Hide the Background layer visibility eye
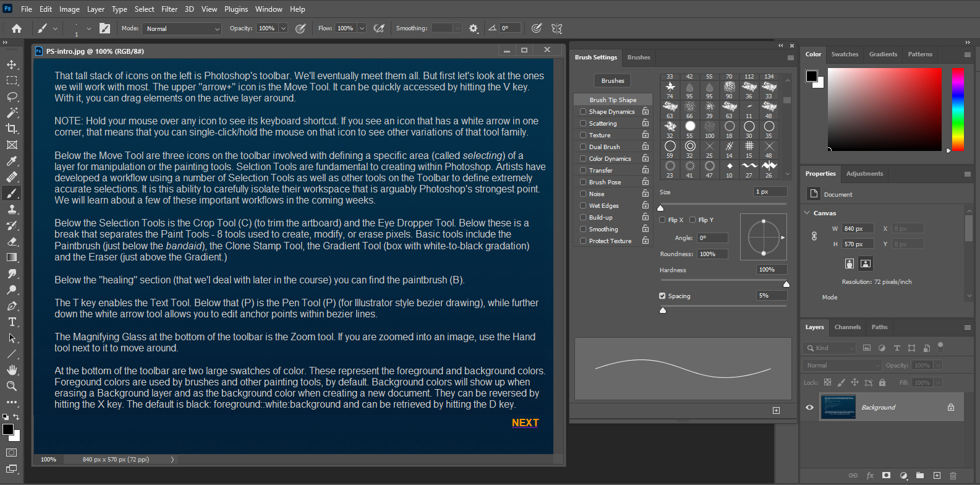Viewport: 980px width, 485px height. (809, 408)
